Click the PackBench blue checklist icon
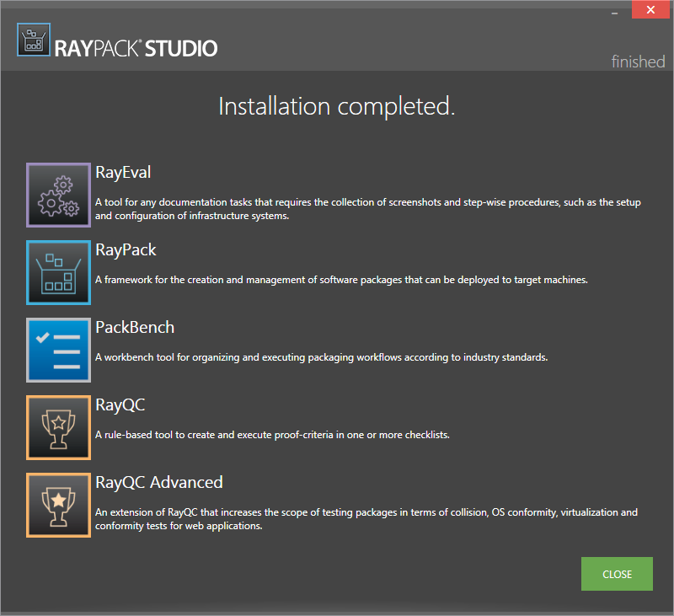Screen dimensions: 674x616 (x=58, y=350)
